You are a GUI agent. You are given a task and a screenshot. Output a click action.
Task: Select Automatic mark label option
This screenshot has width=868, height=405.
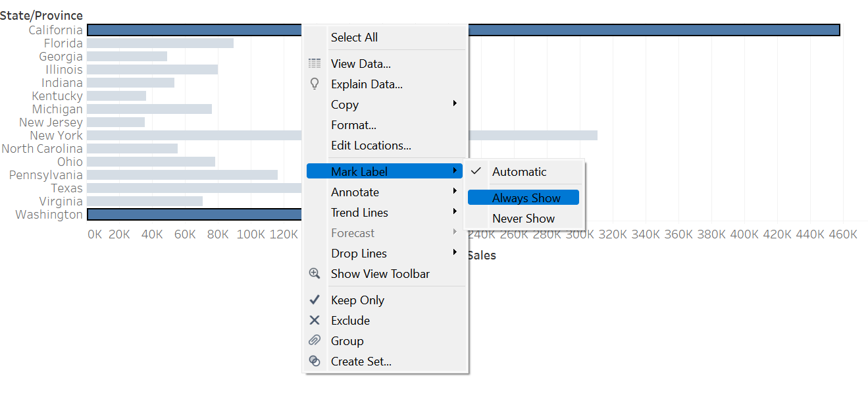[x=524, y=172]
